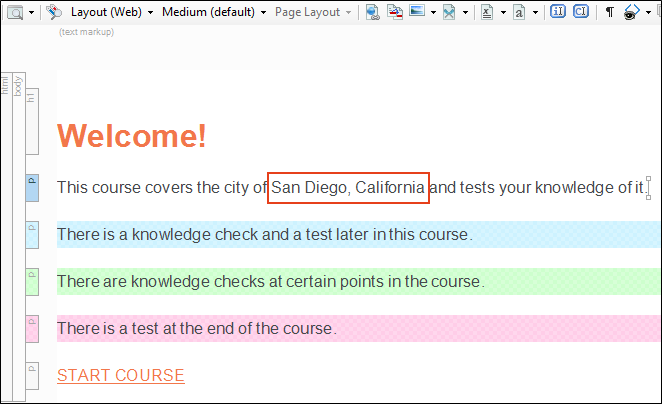Open the dropdown arrow beside the eye icon
The width and height of the screenshot is (662, 404).
click(x=648, y=13)
